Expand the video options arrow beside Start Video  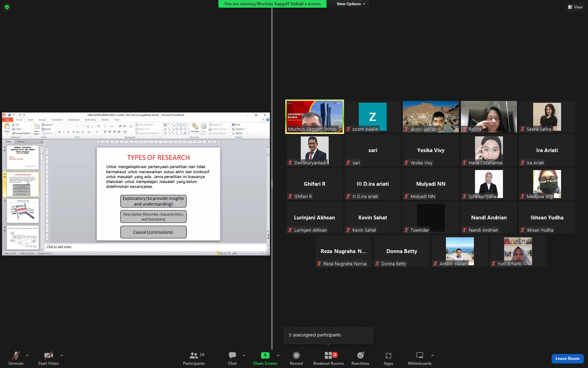pyautogui.click(x=62, y=355)
